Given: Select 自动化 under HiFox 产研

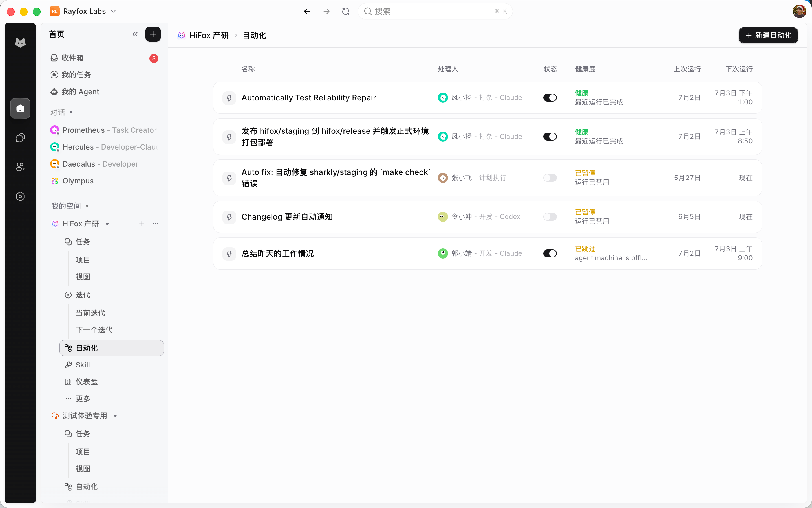Looking at the screenshot, I should (112, 348).
